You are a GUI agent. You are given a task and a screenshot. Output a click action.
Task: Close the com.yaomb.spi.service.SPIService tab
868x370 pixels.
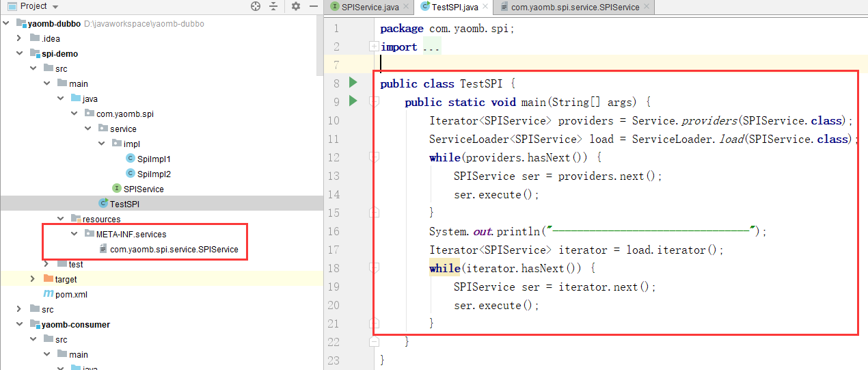646,7
